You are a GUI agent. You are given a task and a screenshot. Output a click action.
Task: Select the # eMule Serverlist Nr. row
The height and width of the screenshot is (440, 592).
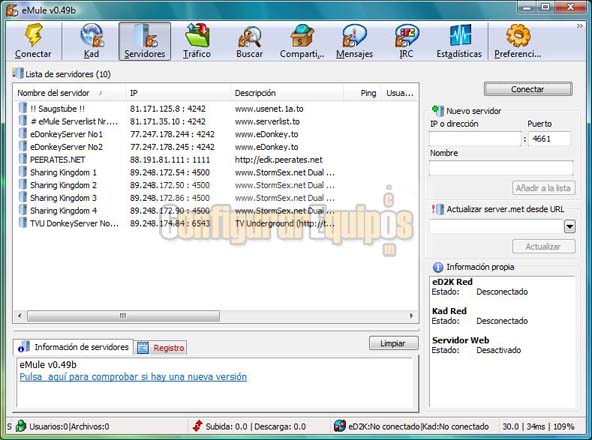(x=215, y=121)
